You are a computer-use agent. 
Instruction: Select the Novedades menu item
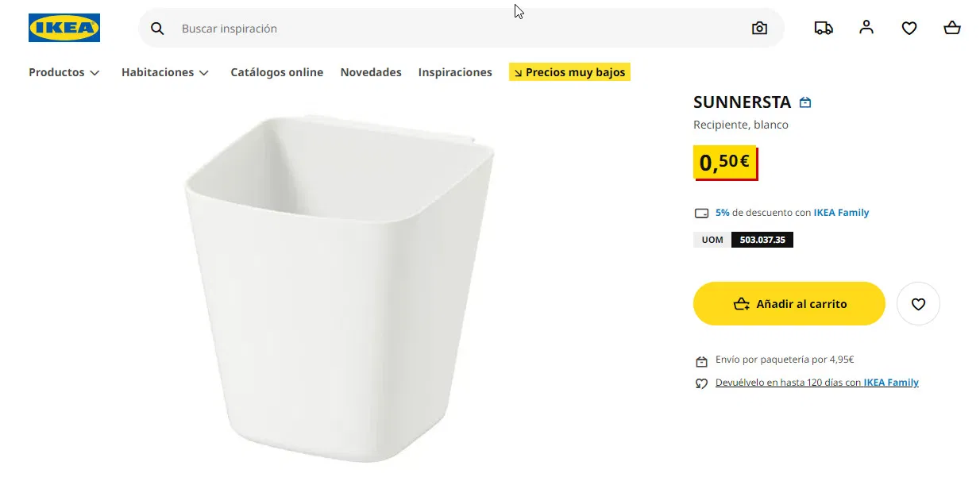click(370, 72)
